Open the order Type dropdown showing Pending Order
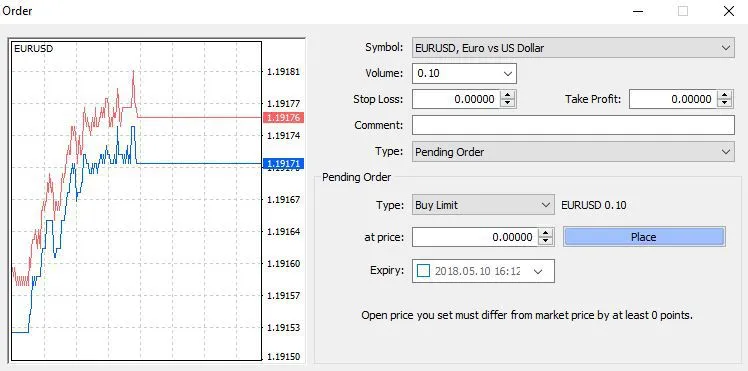The image size is (748, 371). (573, 152)
